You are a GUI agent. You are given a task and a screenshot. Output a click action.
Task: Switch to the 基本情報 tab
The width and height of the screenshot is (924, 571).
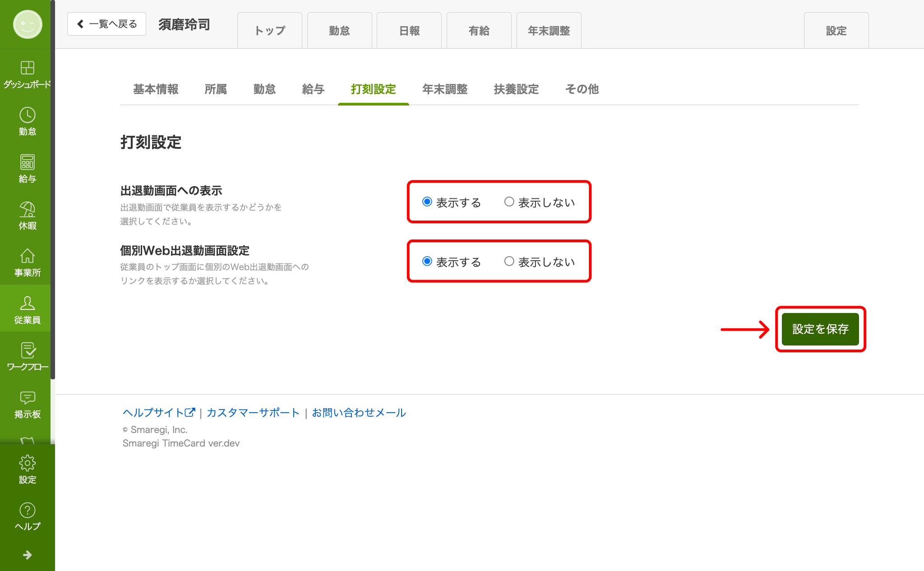point(156,89)
